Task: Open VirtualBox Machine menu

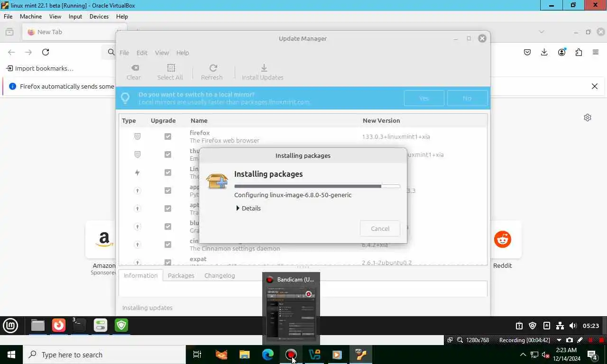Action: tap(31, 16)
